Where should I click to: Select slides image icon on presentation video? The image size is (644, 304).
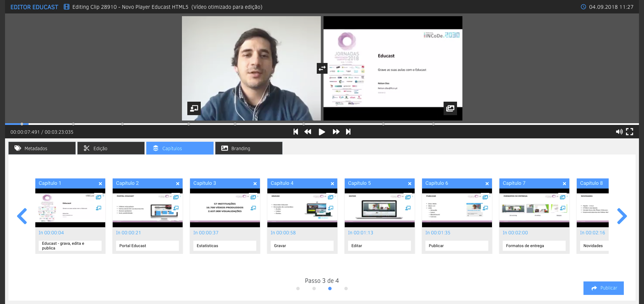click(450, 108)
